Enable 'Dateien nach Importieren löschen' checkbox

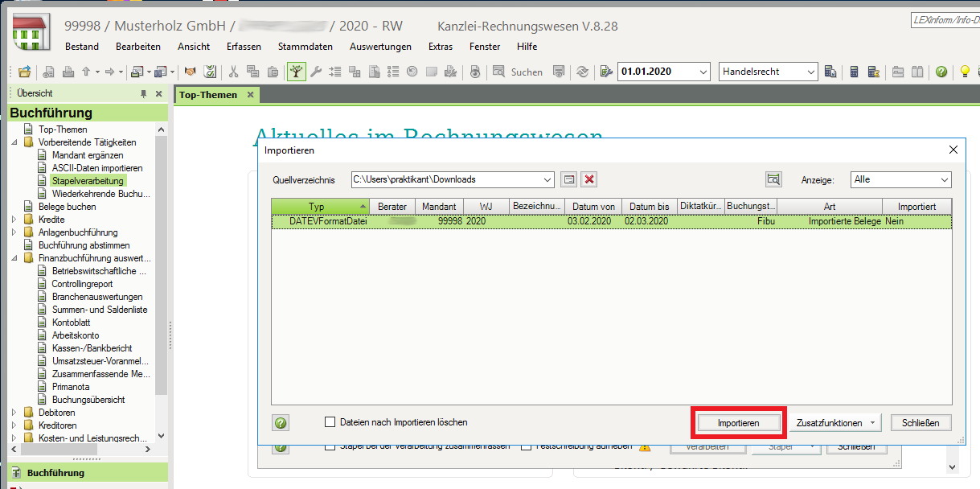coord(330,422)
